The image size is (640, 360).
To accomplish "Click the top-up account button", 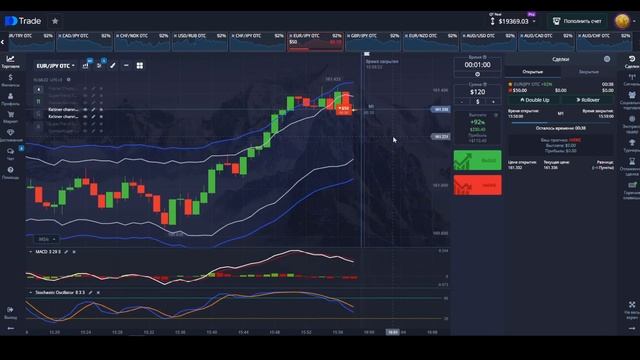I will [x=576, y=21].
